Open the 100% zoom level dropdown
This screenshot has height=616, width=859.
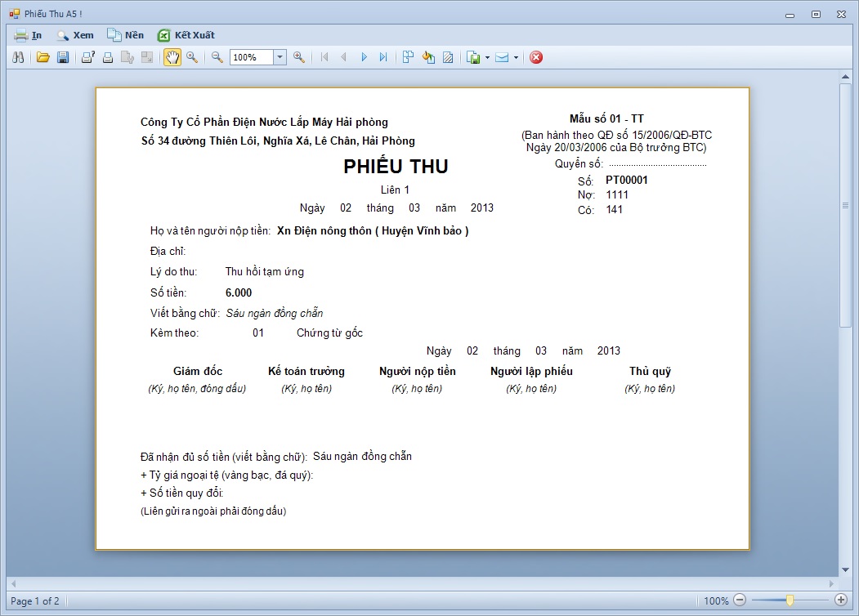(280, 57)
